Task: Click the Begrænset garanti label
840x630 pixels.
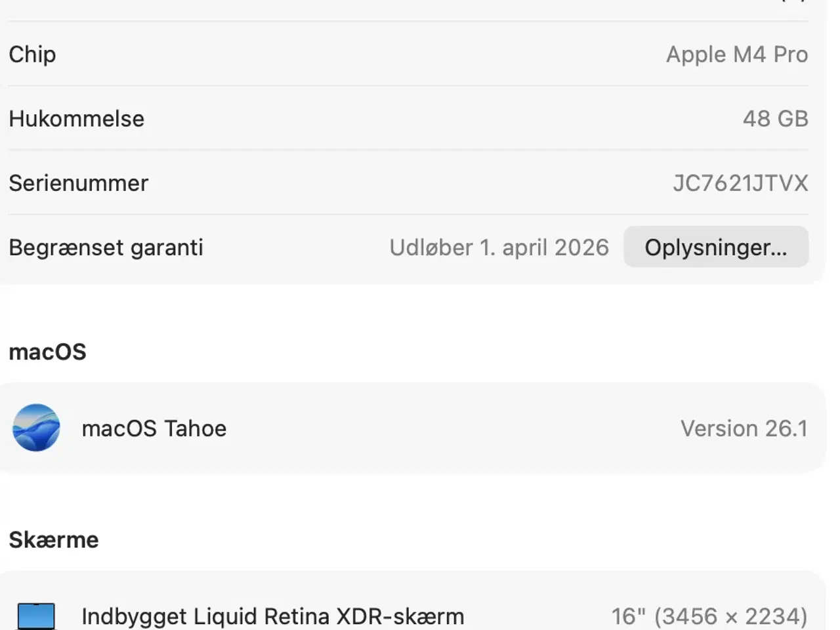Action: click(106, 247)
